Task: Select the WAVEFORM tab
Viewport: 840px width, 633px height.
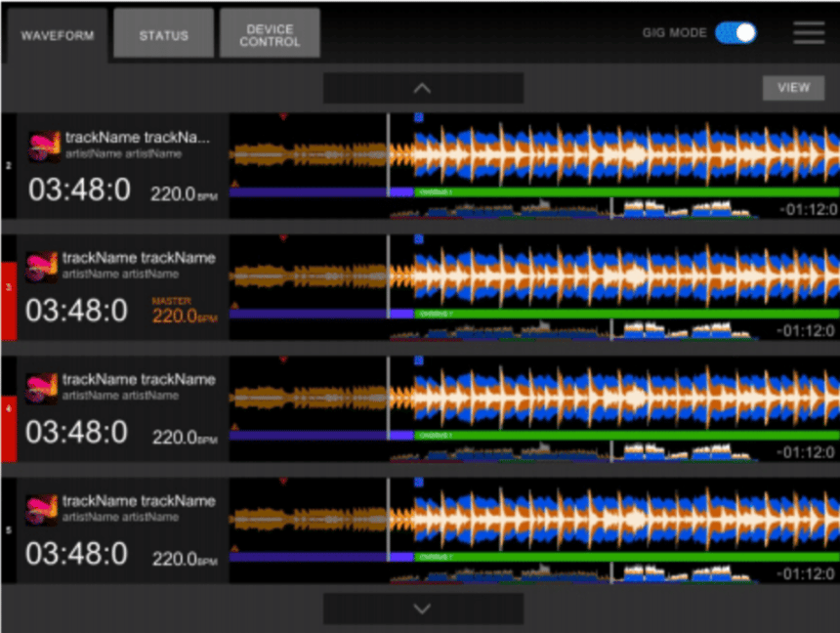Action: click(x=58, y=36)
